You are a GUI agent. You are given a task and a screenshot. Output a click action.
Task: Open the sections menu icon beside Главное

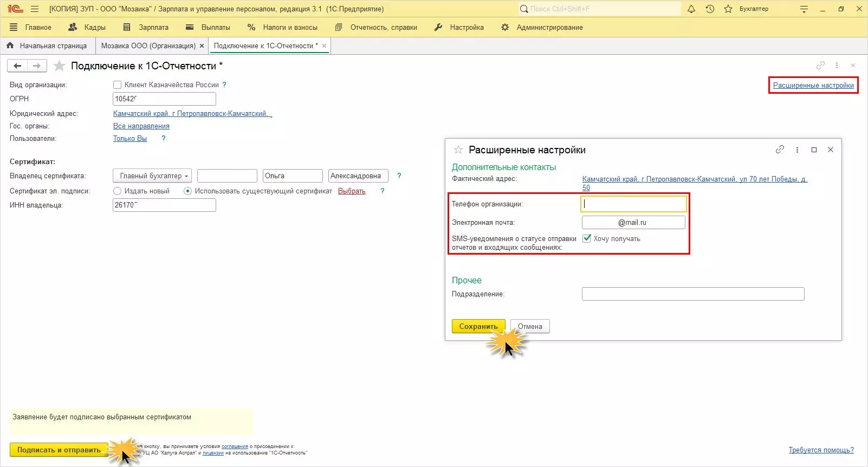(x=14, y=27)
